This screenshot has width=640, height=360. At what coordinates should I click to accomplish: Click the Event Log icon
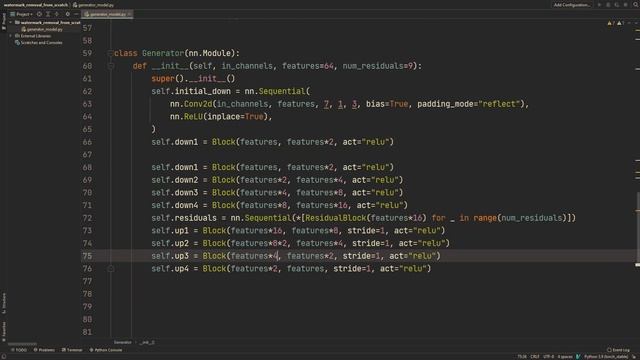point(609,350)
